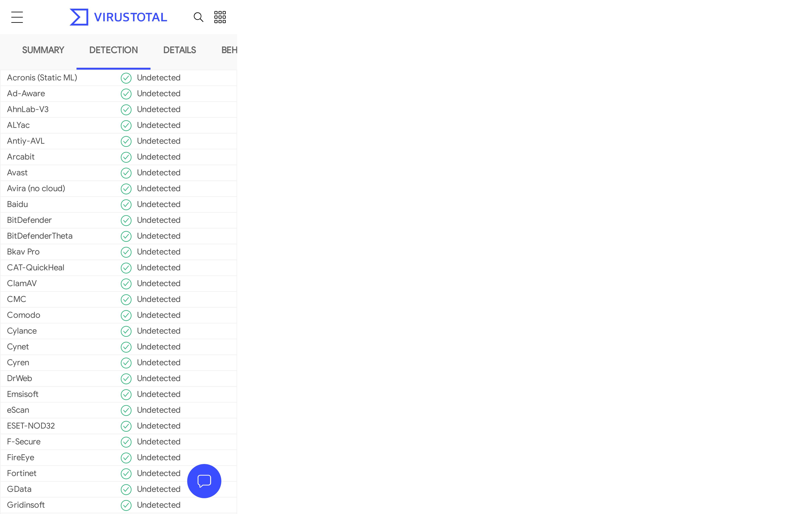
Task: Click the F-Secure engine name
Action: tap(24, 441)
